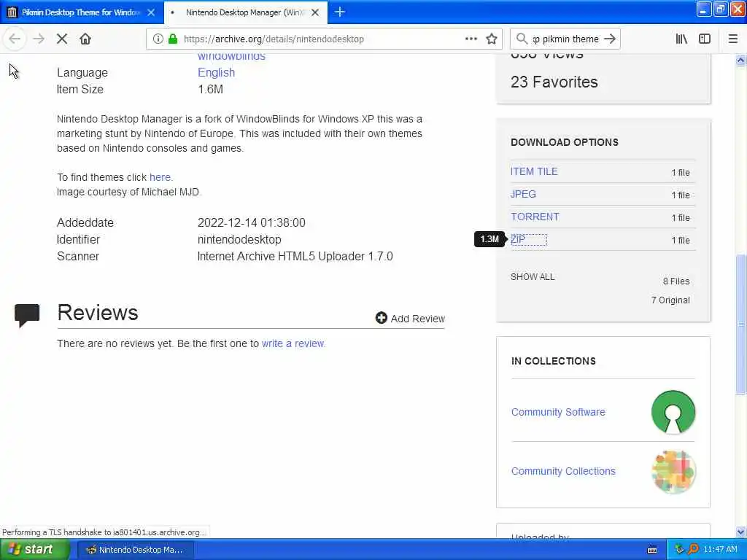Show site information icon
Image resolution: width=747 pixels, height=560 pixels.
point(158,39)
